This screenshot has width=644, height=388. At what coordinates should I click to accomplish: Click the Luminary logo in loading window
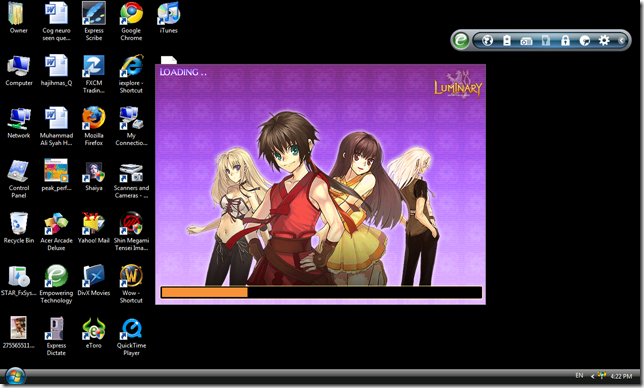coord(458,84)
